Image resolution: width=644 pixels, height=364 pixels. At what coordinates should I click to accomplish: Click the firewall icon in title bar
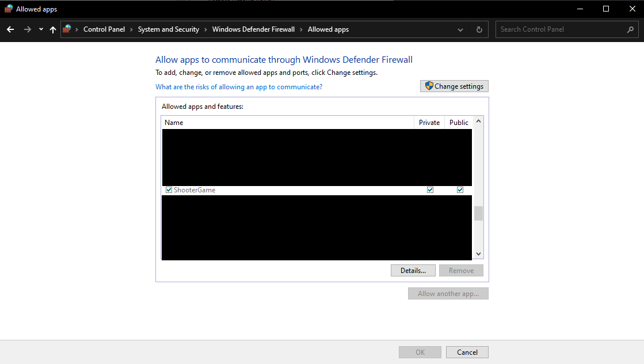pyautogui.click(x=8, y=9)
